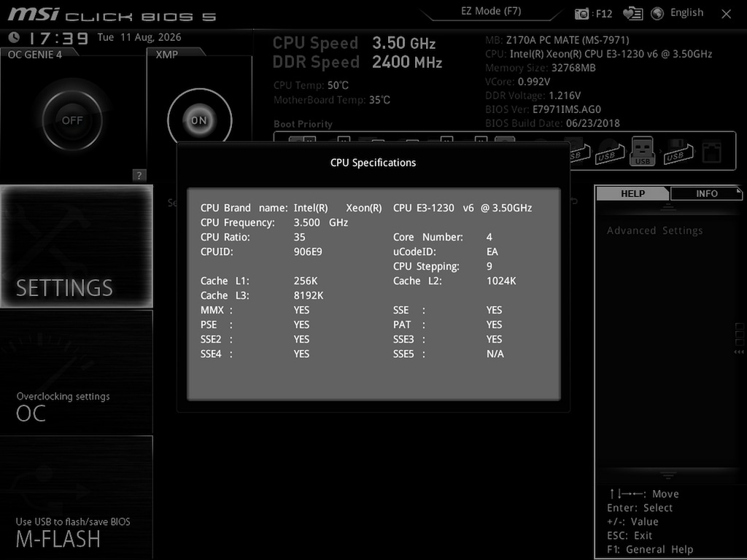Toggle the OC Genie 4 OFF knob
Image resolution: width=747 pixels, height=560 pixels.
pyautogui.click(x=72, y=120)
